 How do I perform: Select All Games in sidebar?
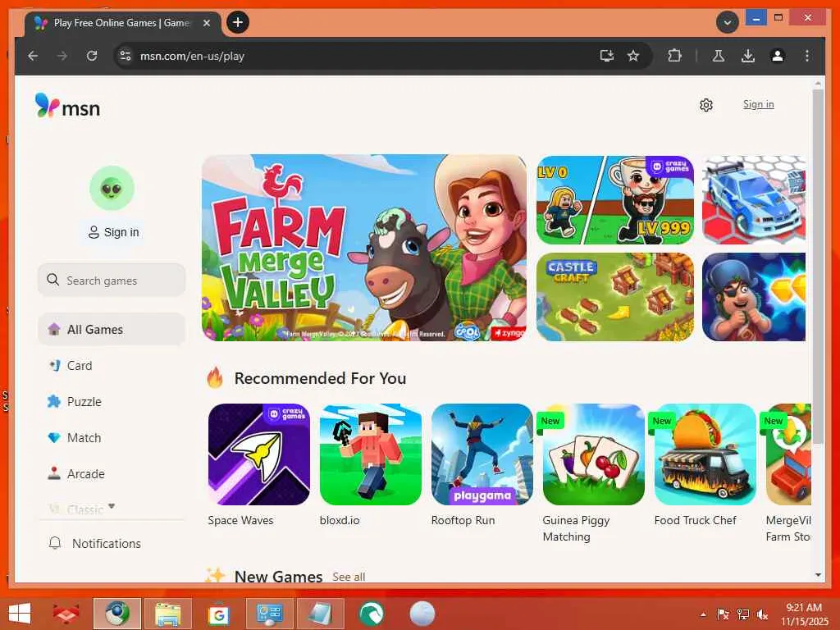(112, 330)
